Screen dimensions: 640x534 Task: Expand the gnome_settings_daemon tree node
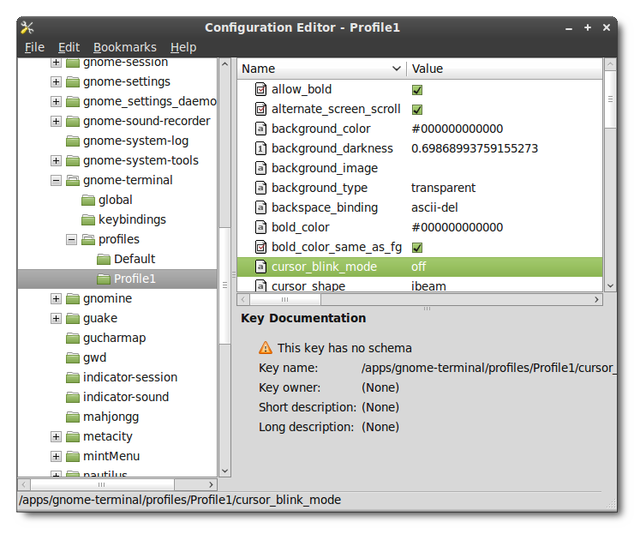pos(56,101)
